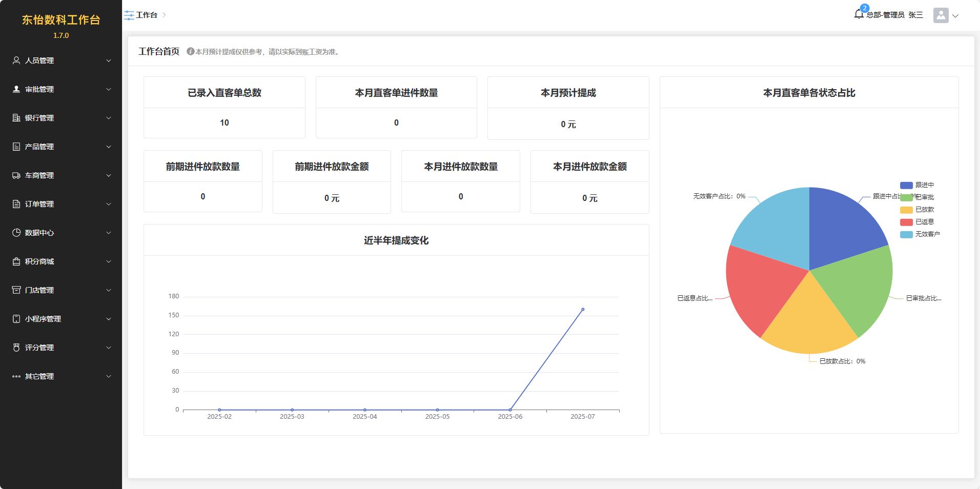Click the 人员管理 person icon
The height and width of the screenshot is (489, 980).
(16, 60)
